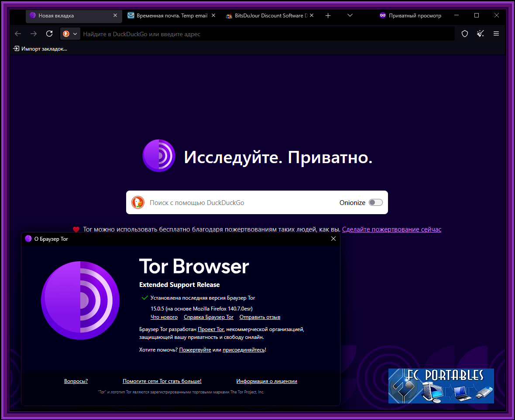Go forward using the forward arrow

(x=34, y=34)
